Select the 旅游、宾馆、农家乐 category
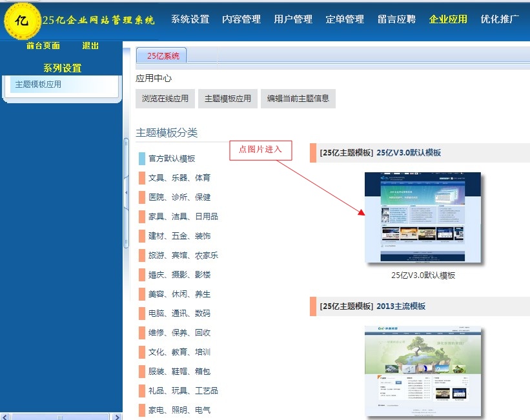Image resolution: width=530 pixels, height=420 pixels. pyautogui.click(x=183, y=255)
